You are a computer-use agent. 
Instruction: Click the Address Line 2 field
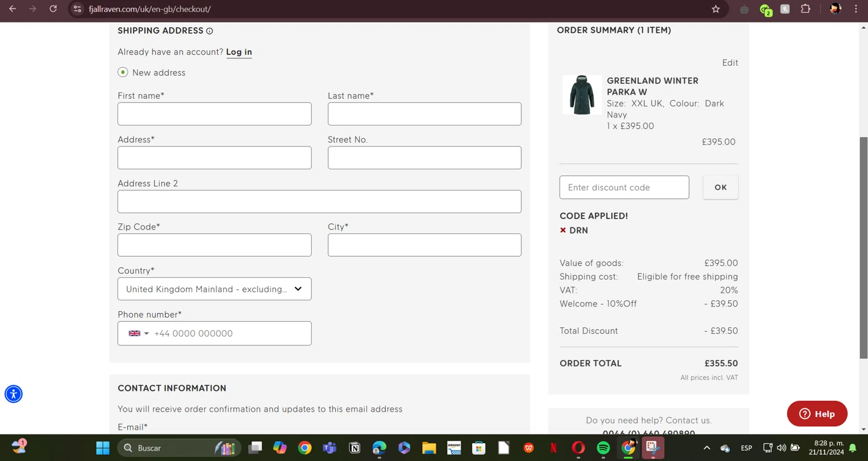click(x=319, y=202)
